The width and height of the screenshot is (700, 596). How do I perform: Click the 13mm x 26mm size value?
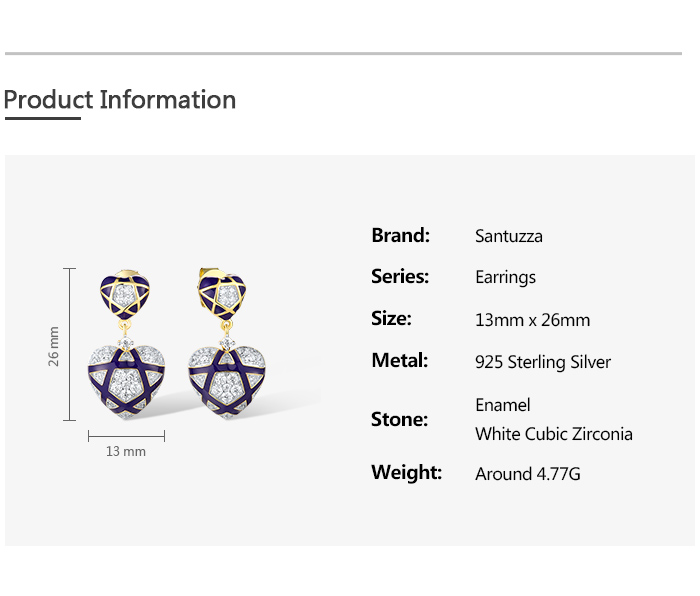point(533,320)
